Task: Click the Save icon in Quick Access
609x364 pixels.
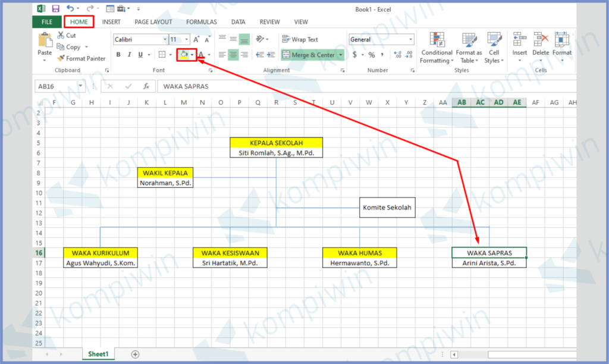Action: [x=55, y=9]
